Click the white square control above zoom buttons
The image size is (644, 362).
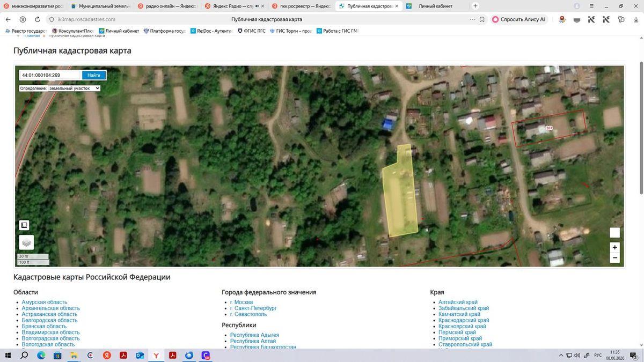tap(615, 232)
